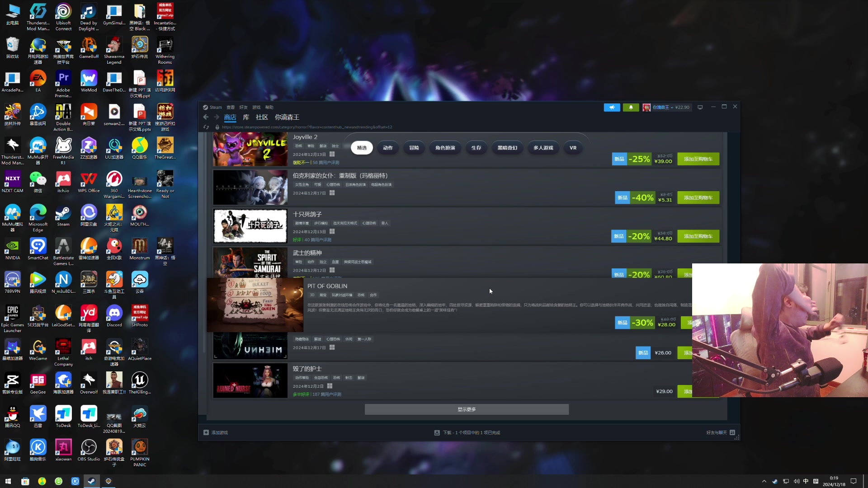Click the Steam announcements megaphone icon

pos(612,107)
